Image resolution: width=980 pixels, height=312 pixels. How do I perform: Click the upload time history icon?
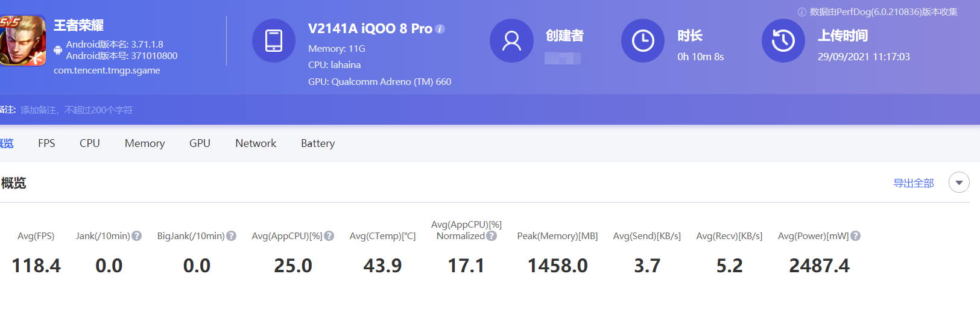click(783, 40)
